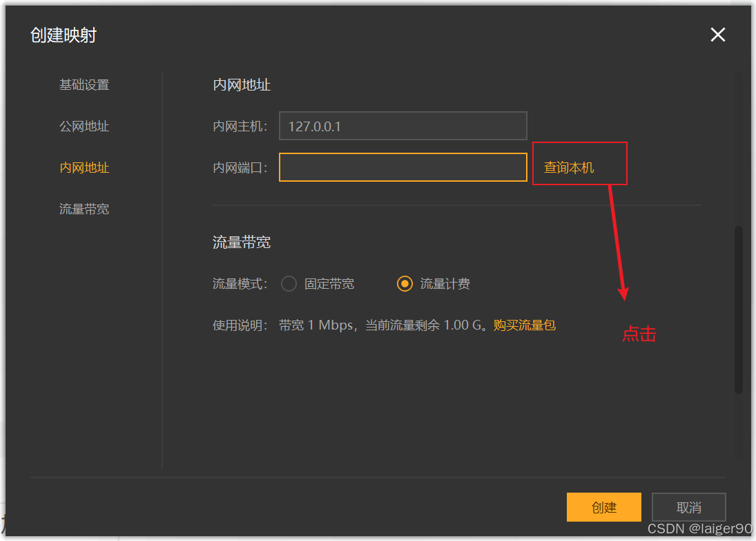Switch to the 公网地址 section
Screen dimensions: 756x541
click(x=84, y=126)
